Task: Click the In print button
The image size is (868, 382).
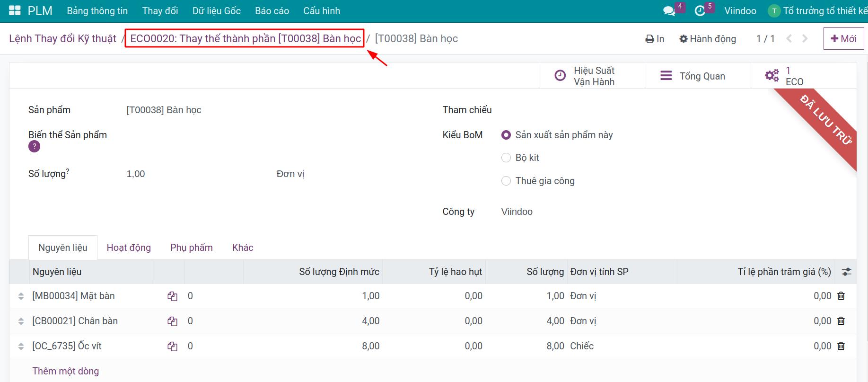Action: pyautogui.click(x=655, y=39)
